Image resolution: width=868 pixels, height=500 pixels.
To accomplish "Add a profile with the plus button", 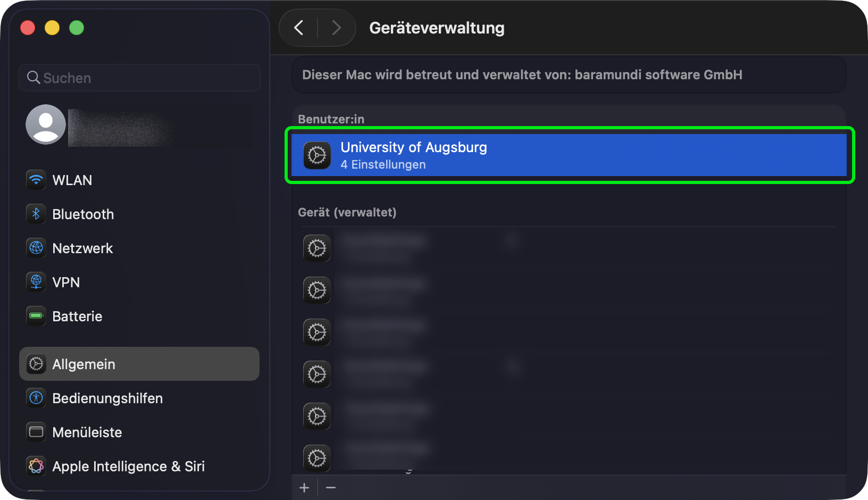I will point(304,488).
